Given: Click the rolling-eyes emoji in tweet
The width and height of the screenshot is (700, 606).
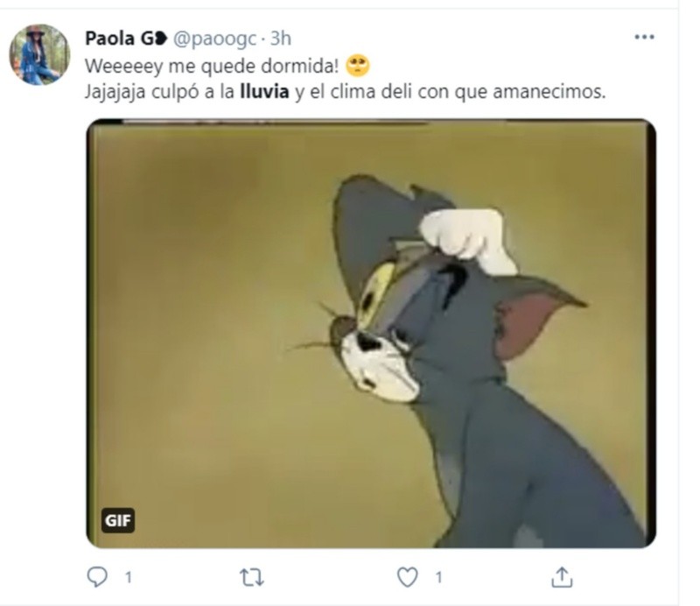Looking at the screenshot, I should pos(358,66).
